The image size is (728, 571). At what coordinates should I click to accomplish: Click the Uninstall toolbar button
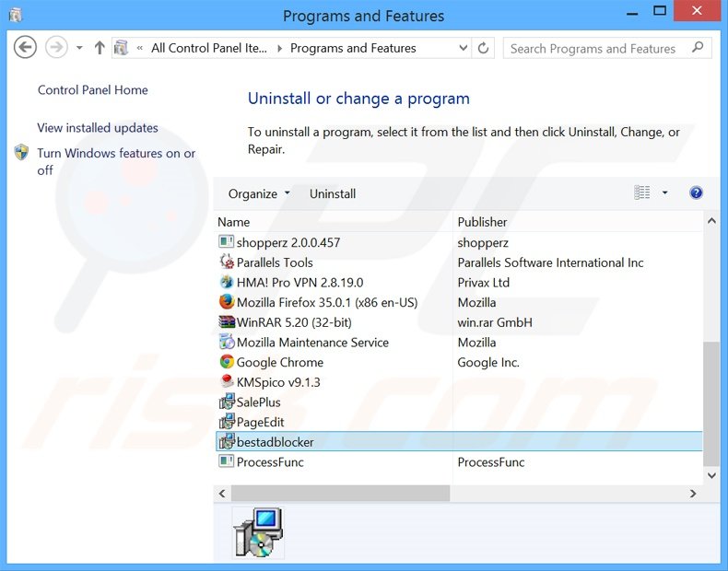333,193
